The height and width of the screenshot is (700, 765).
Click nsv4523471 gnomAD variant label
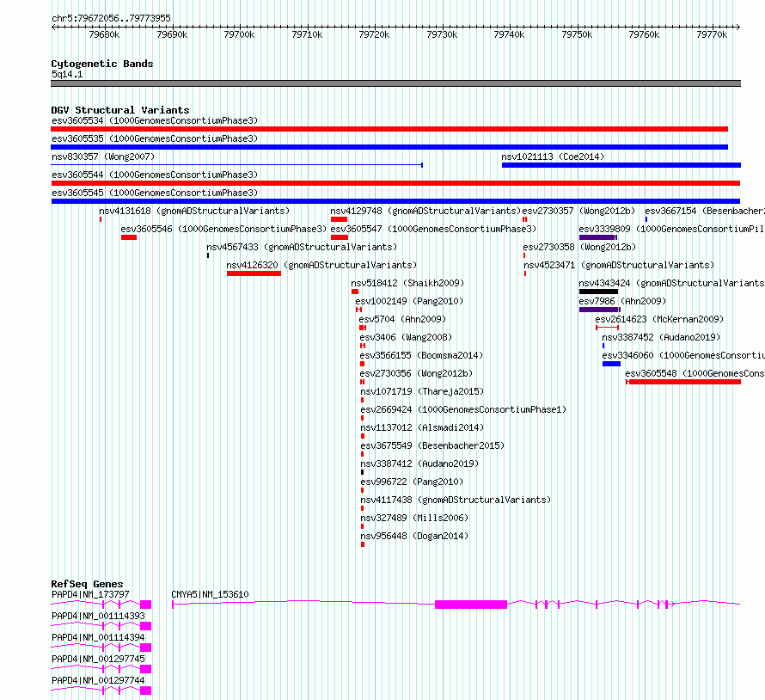619,265
